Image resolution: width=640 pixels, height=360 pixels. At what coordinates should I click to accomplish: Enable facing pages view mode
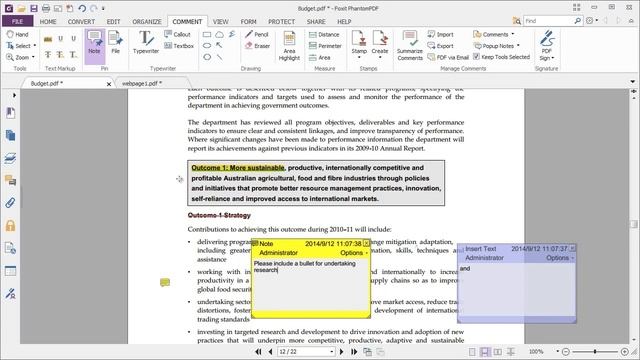[498, 352]
